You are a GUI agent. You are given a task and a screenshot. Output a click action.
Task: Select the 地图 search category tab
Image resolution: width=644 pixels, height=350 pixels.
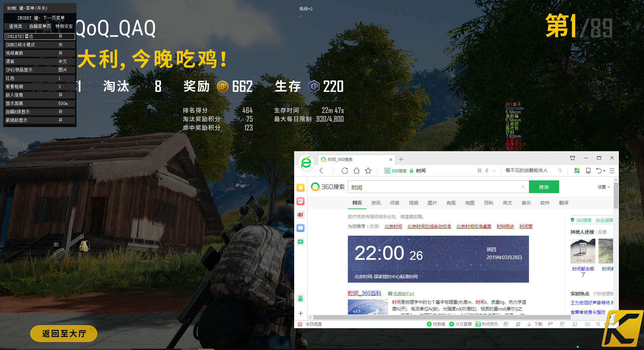[x=470, y=203]
